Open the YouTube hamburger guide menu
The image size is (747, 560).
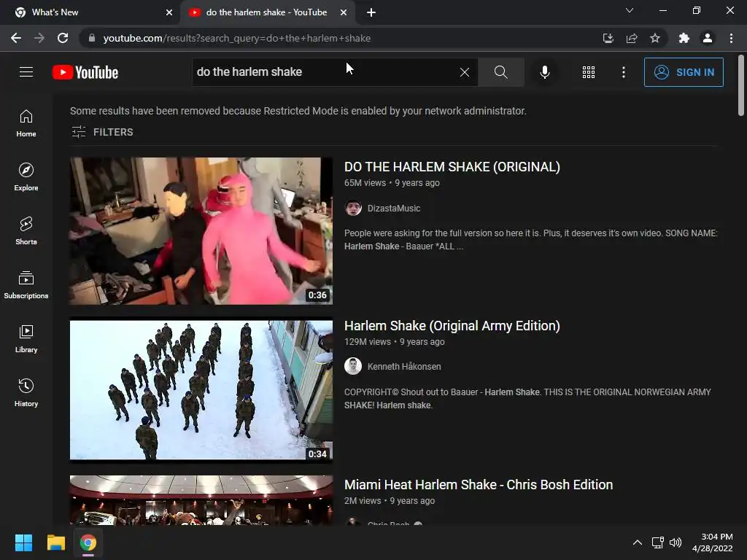[26, 72]
